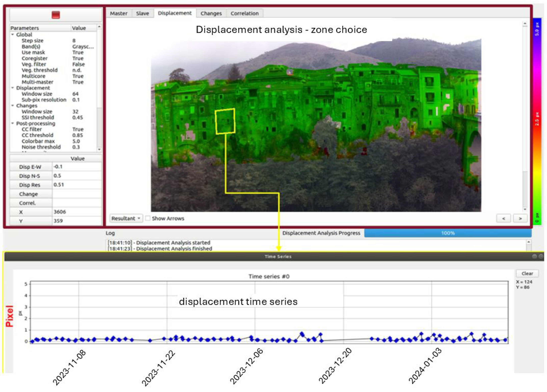Click the log panel scroll-up arrow

(x=528, y=242)
